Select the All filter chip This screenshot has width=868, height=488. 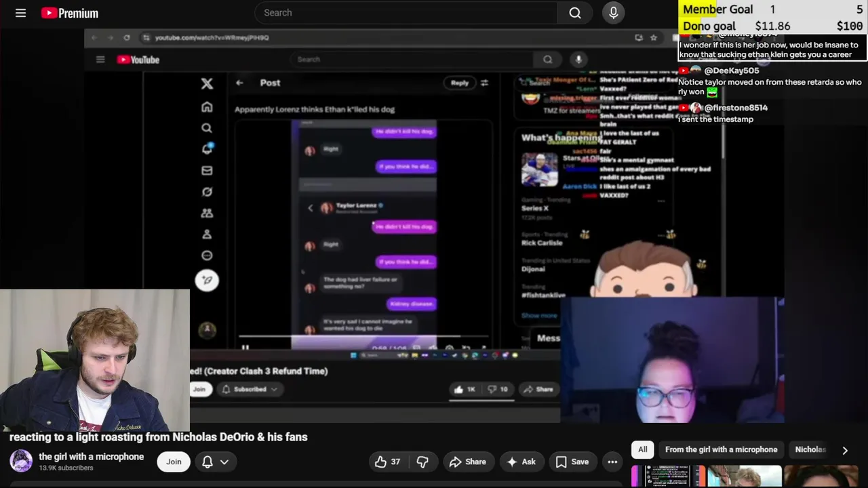(x=642, y=449)
